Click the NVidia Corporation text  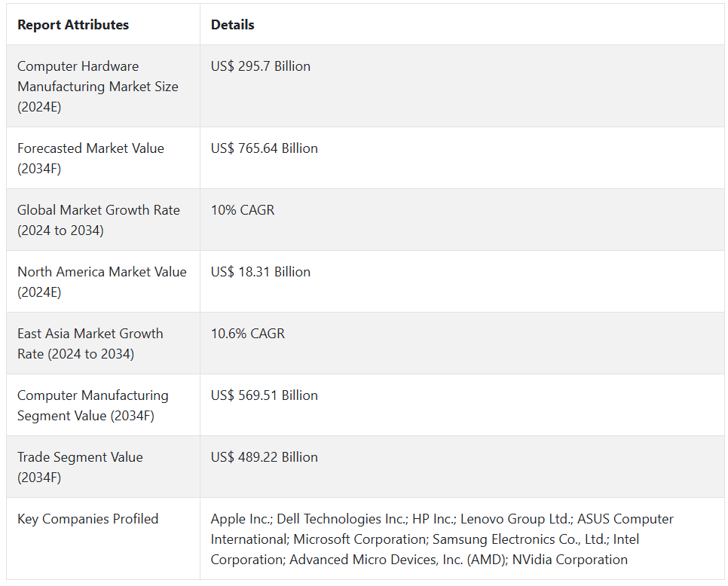pyautogui.click(x=570, y=560)
